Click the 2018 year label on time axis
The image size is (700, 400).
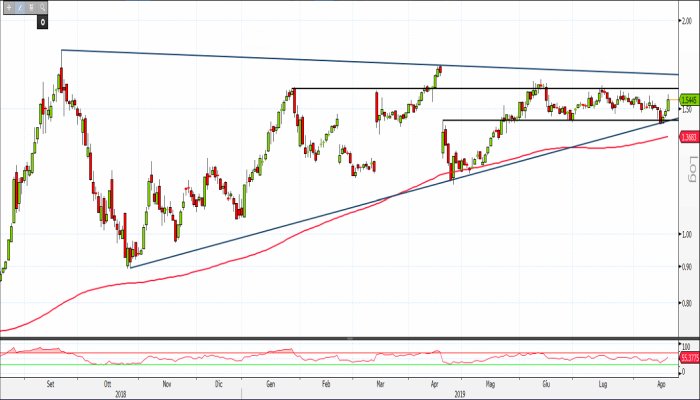coord(121,393)
